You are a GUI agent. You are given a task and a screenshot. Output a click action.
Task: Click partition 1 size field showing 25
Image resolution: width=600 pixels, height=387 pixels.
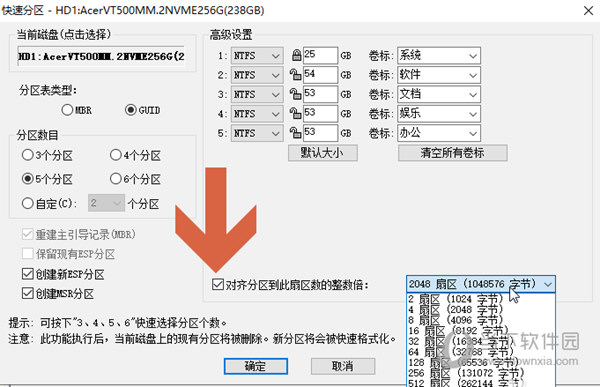coord(320,56)
